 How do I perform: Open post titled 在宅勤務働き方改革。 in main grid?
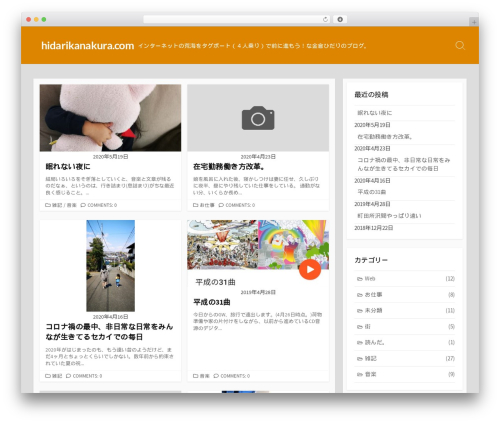[229, 166]
